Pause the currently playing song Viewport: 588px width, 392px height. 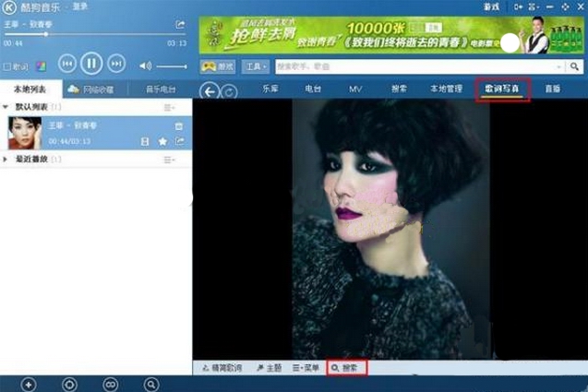tap(90, 64)
